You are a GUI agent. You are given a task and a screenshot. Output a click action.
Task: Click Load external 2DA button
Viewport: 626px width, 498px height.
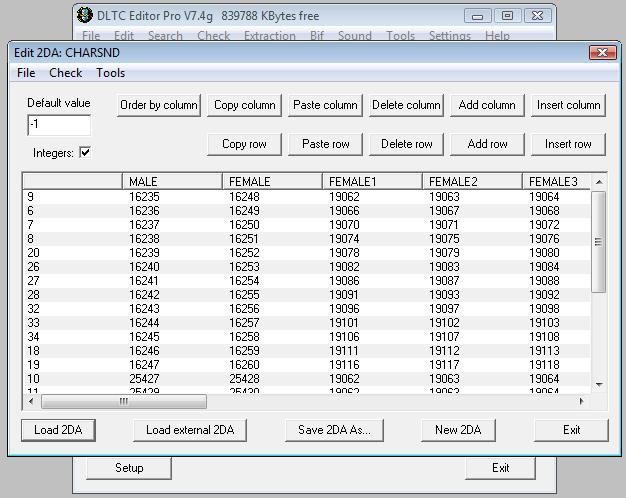tap(190, 430)
